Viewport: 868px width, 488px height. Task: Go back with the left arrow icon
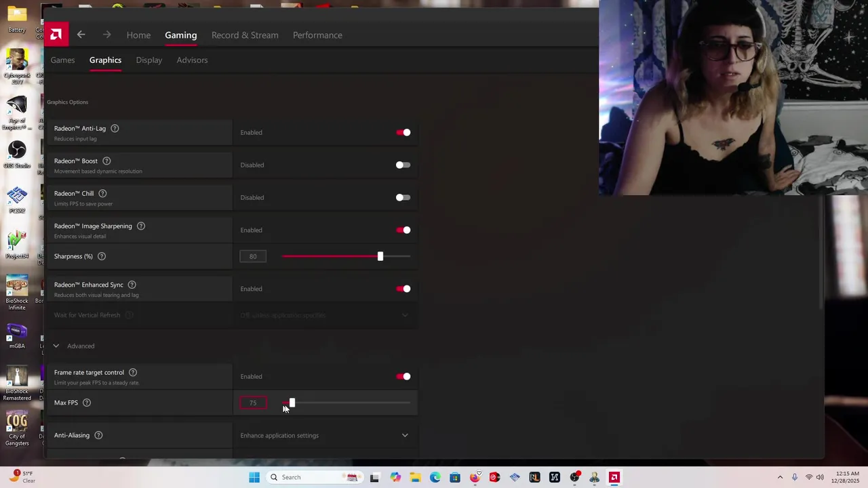81,35
